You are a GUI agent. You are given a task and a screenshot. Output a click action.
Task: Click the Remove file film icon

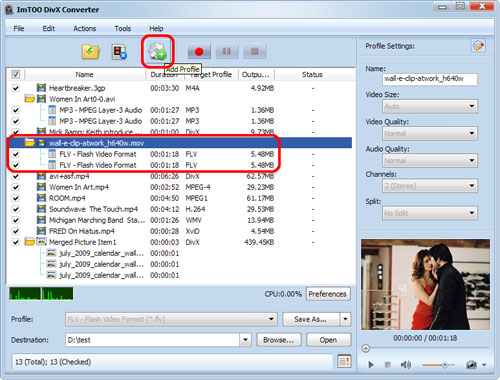(119, 52)
